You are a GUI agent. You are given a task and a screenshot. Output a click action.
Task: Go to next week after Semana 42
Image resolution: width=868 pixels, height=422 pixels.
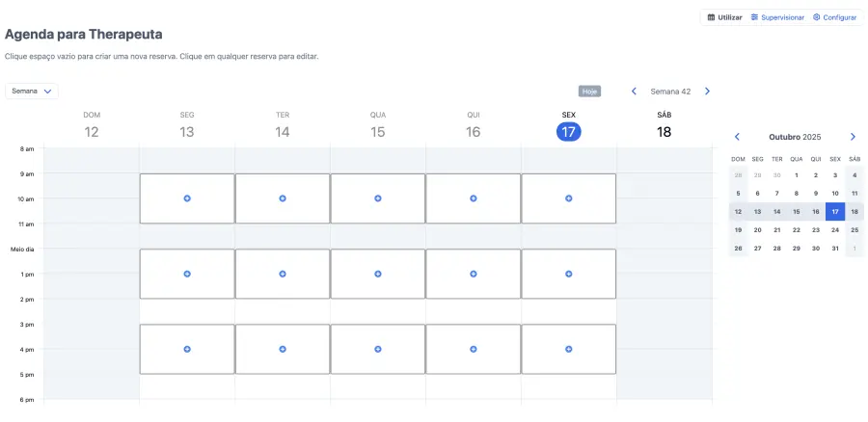coord(707,92)
